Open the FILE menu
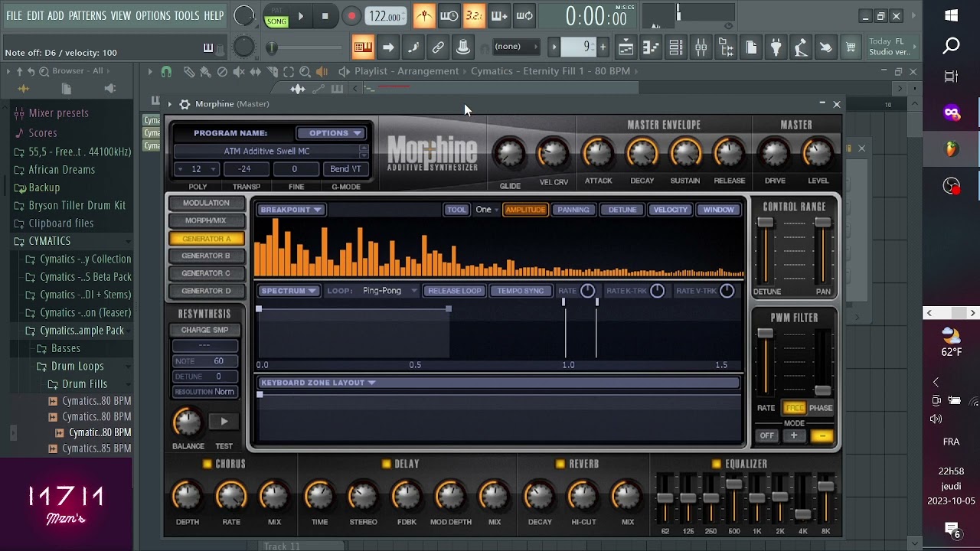This screenshot has width=980, height=551. point(15,15)
